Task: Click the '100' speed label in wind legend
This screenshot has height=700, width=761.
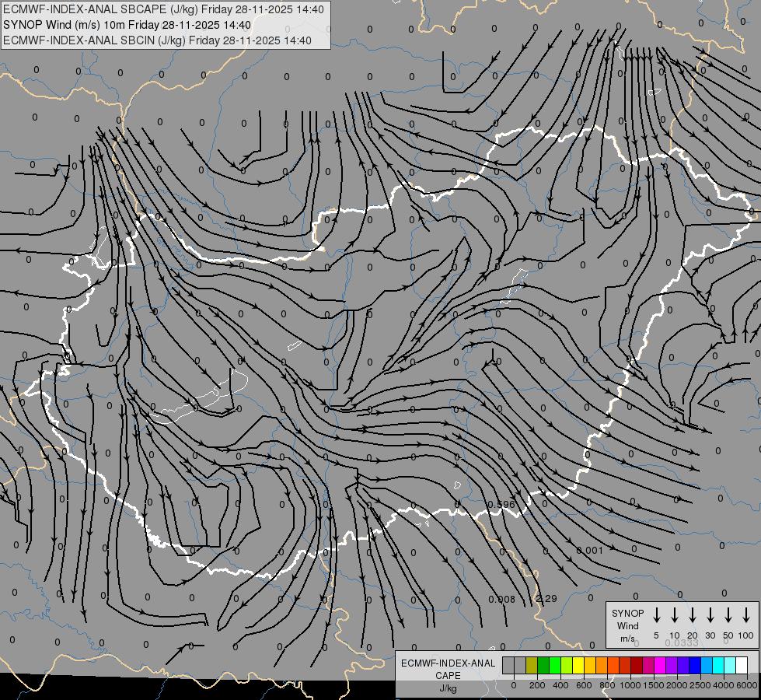Action: tap(746, 635)
